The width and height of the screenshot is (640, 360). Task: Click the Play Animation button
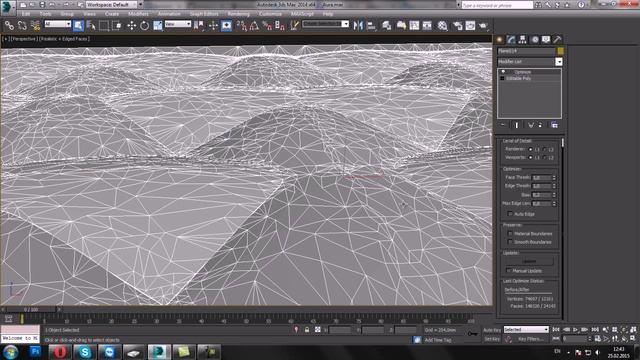(x=576, y=329)
